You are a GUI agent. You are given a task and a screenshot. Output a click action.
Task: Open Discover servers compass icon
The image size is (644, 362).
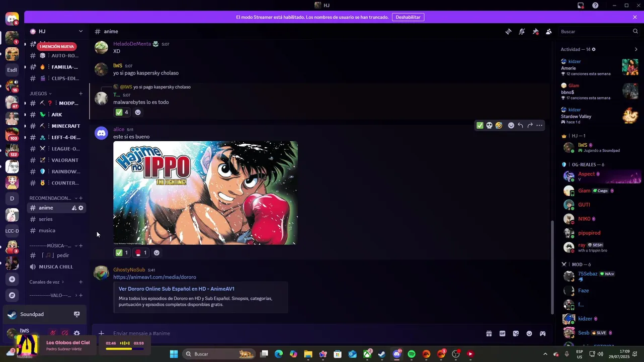[12, 295]
